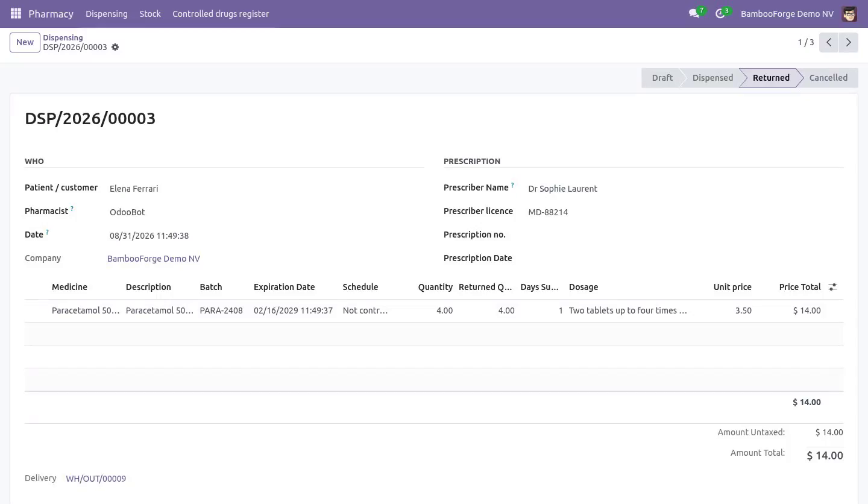
Task: Click the Batch cell PARA-2408
Action: tap(221, 310)
